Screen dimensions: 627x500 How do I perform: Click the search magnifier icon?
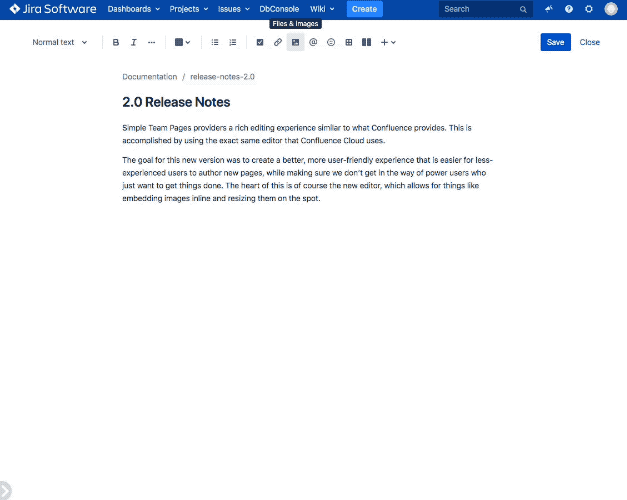523,9
